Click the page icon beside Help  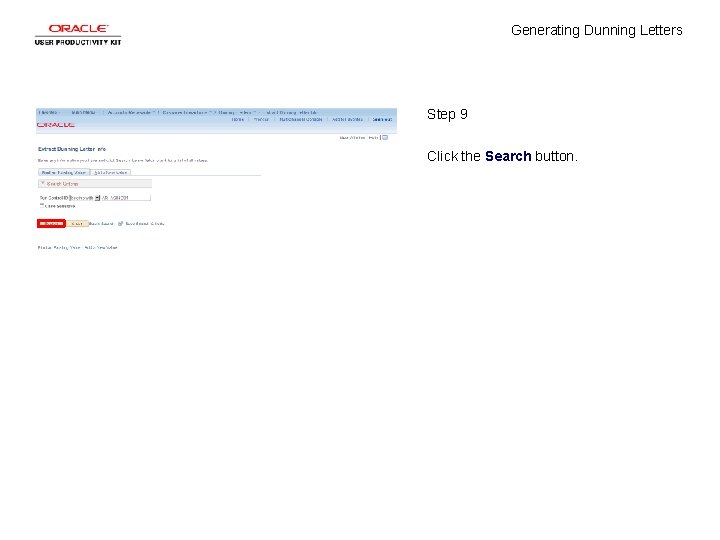(385, 137)
